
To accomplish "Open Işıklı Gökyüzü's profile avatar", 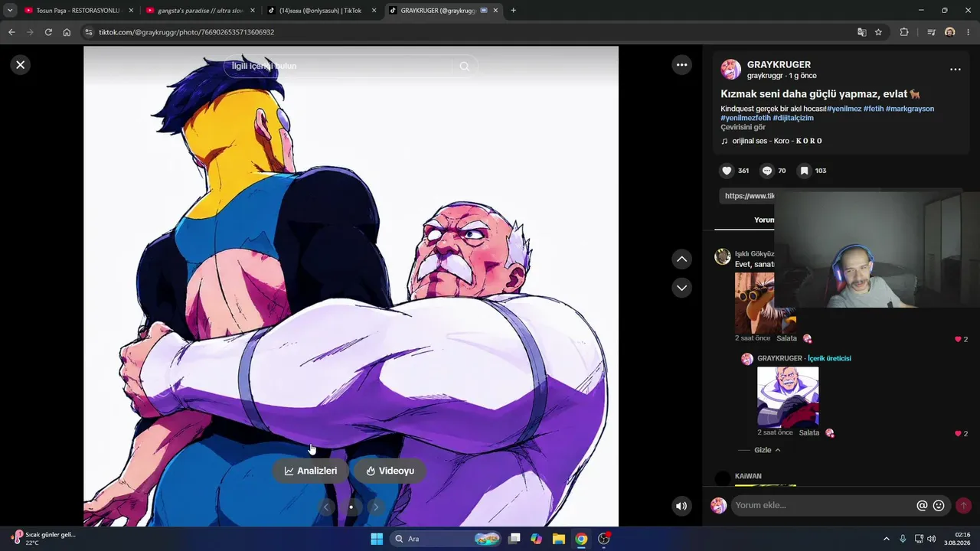I will 723,256.
